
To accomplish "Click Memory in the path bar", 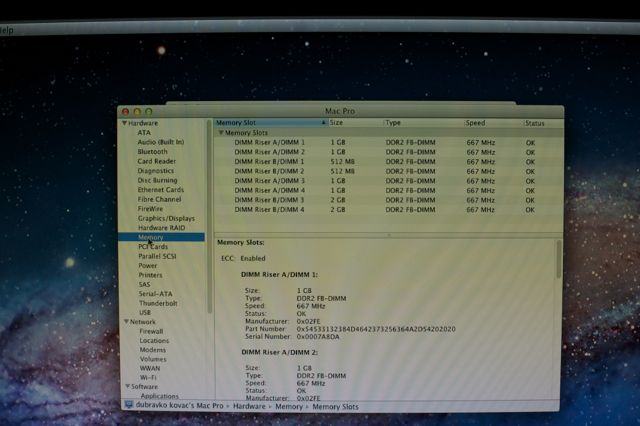I will click(289, 407).
